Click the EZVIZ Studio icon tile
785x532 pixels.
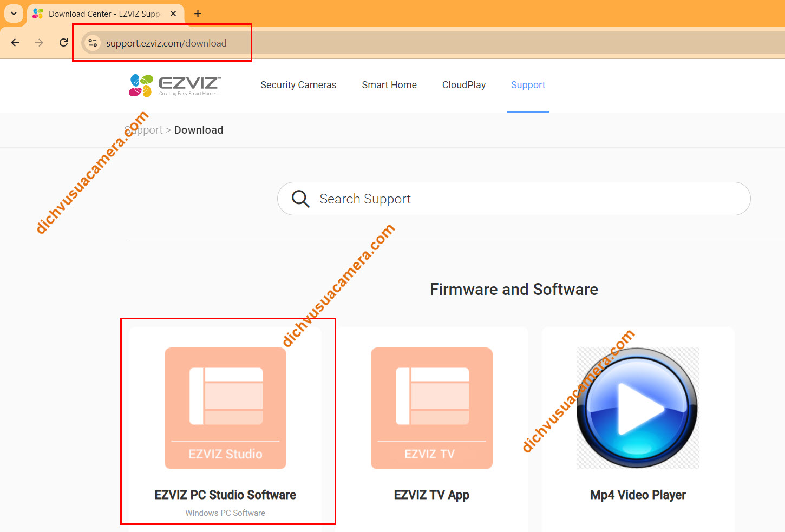point(225,408)
